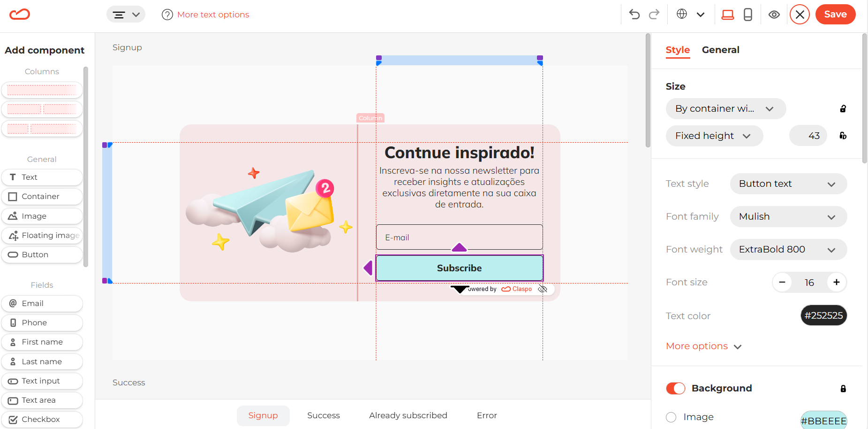Click the eye preview icon
Viewport: 868px width, 429px height.
click(774, 15)
